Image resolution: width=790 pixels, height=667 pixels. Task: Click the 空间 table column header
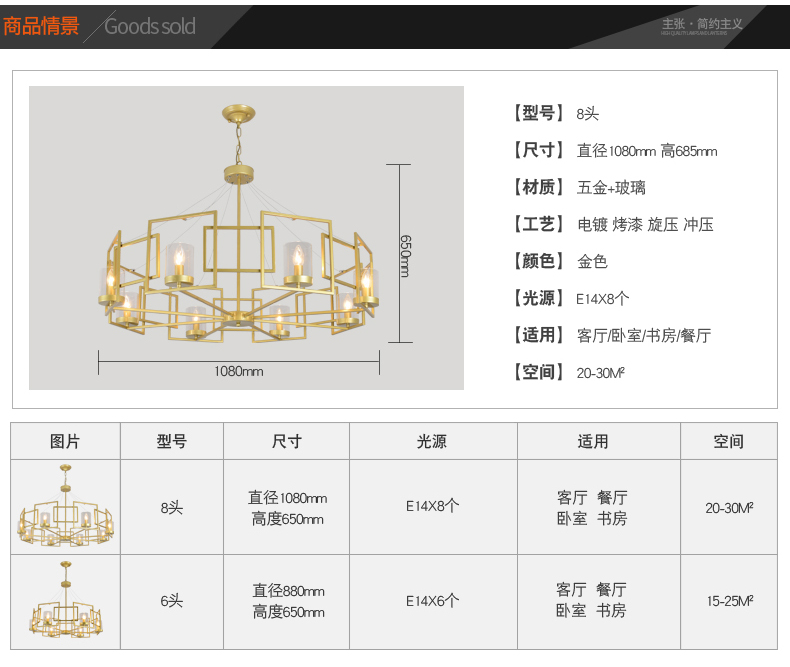[x=728, y=441]
